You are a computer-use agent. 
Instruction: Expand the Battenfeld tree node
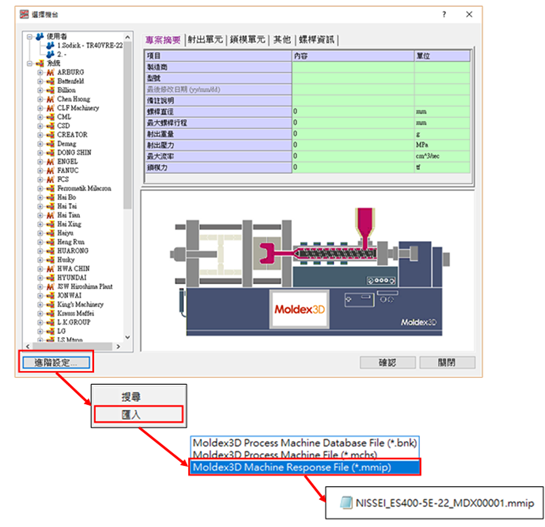point(40,81)
